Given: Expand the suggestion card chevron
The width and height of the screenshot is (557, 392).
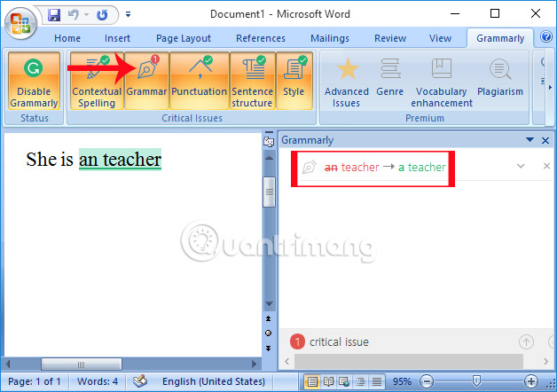Looking at the screenshot, I should (521, 166).
